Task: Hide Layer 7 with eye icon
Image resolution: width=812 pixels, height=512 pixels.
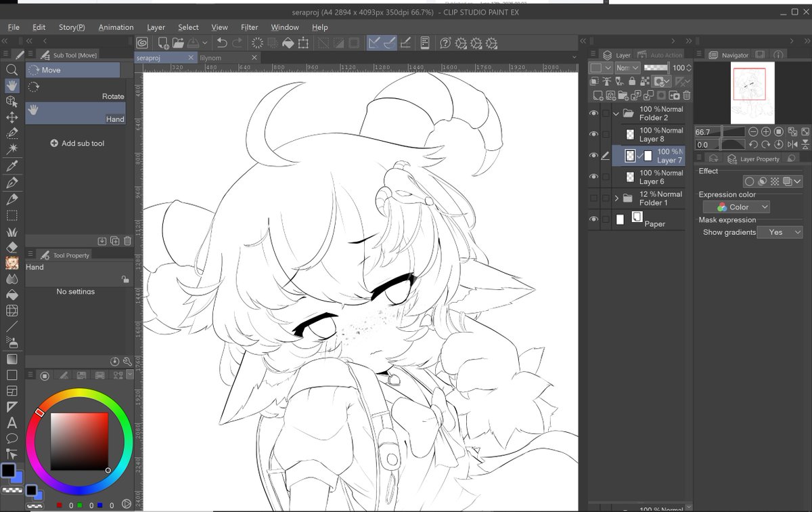Action: pyautogui.click(x=593, y=156)
